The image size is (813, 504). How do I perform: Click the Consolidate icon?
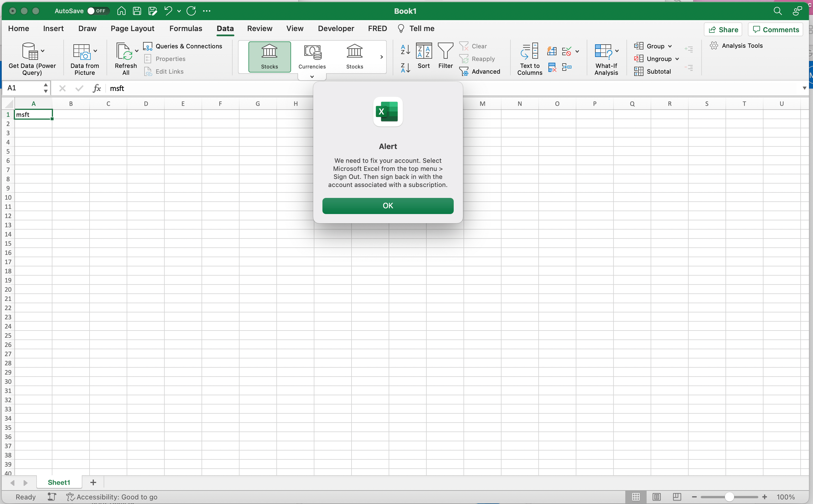pos(567,68)
